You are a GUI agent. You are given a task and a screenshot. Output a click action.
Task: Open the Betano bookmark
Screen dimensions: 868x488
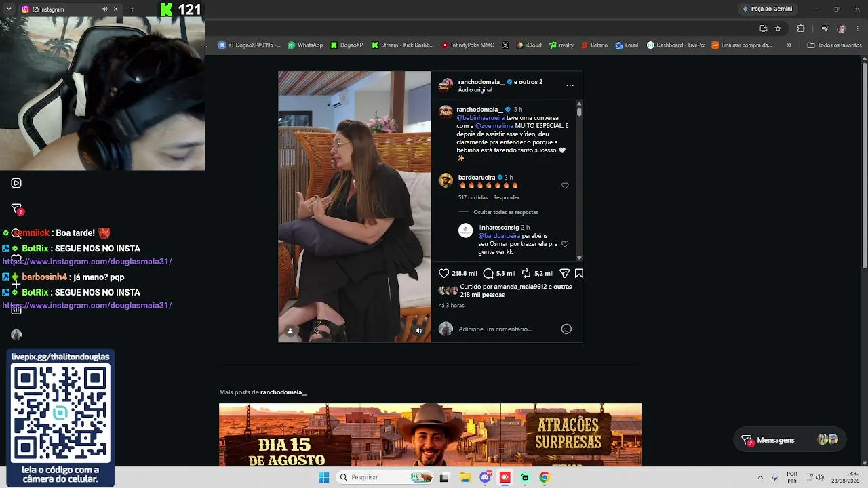tap(595, 45)
